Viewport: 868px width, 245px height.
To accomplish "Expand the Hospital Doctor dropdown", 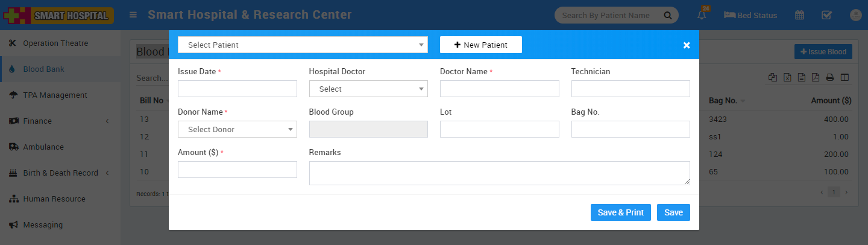I will click(x=368, y=89).
